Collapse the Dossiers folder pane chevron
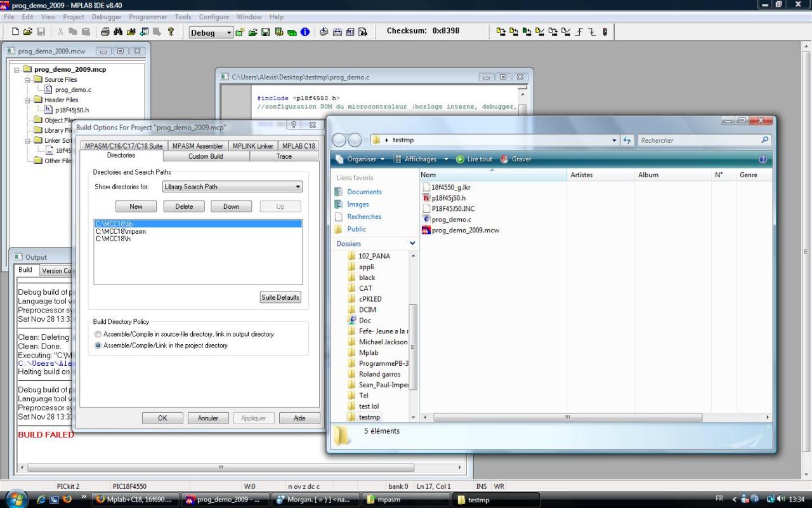The width and height of the screenshot is (812, 508). [x=412, y=243]
